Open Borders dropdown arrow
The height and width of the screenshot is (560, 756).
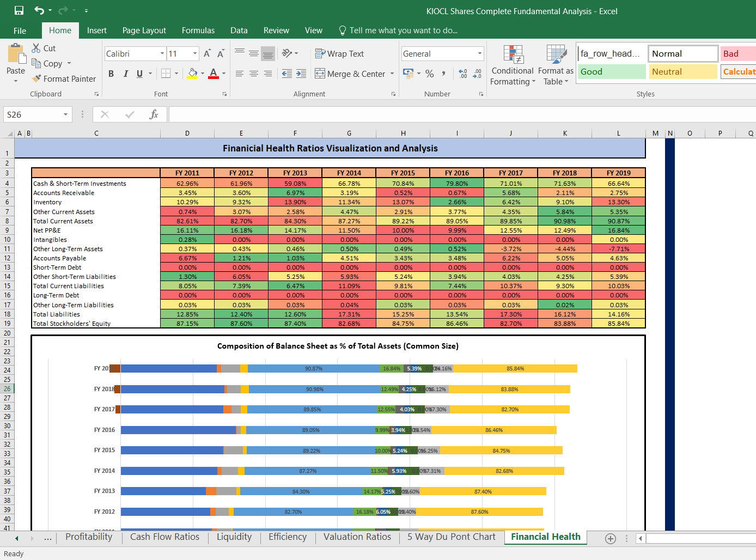(x=176, y=74)
